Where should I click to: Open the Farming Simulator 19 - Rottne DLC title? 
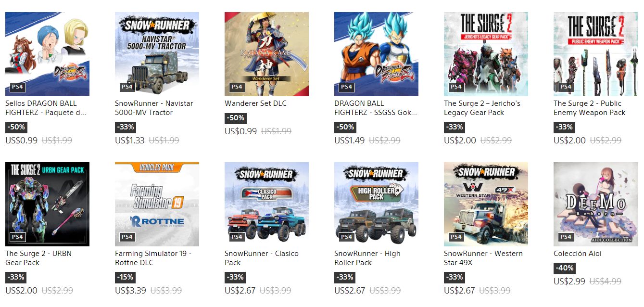click(x=153, y=258)
